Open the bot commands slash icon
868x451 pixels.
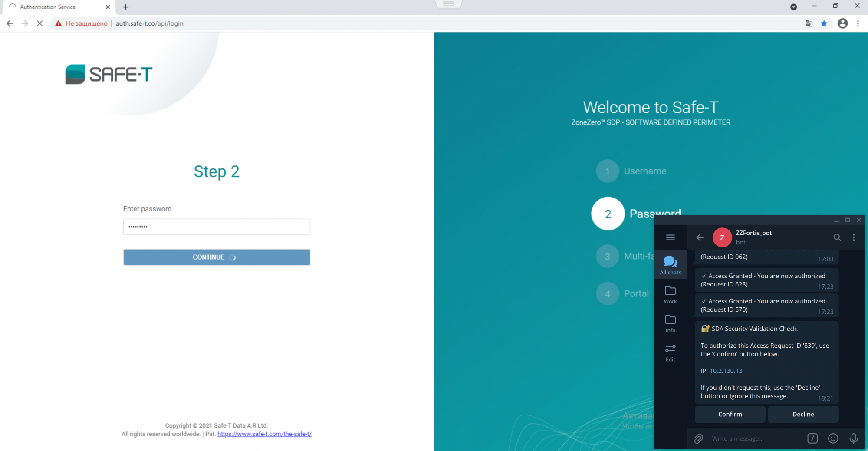point(812,439)
